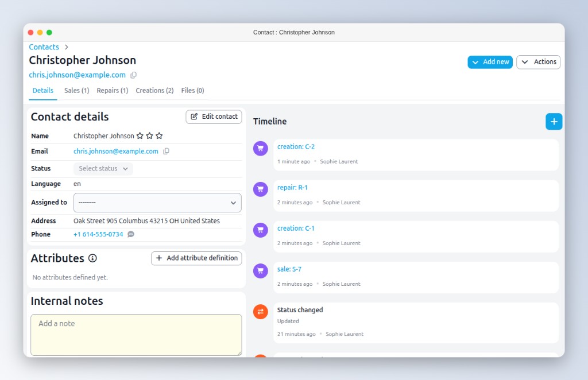Switch to the Sales (1) tab
The image size is (588, 380).
pyautogui.click(x=76, y=91)
